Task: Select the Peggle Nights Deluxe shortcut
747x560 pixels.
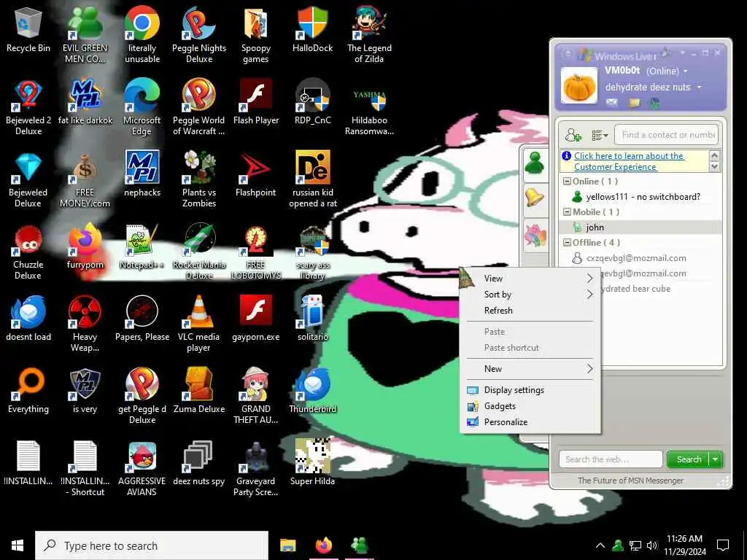Action: [x=199, y=35]
